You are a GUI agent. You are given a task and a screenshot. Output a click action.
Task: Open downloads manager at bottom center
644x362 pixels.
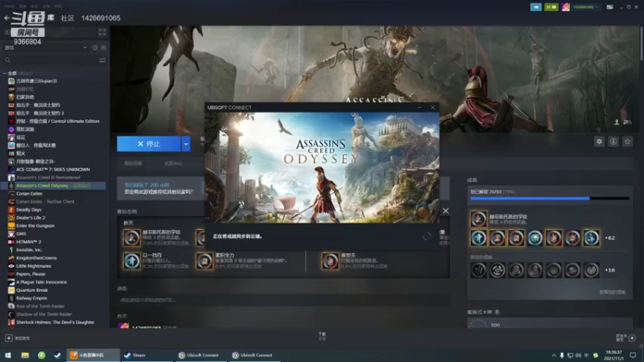322,336
